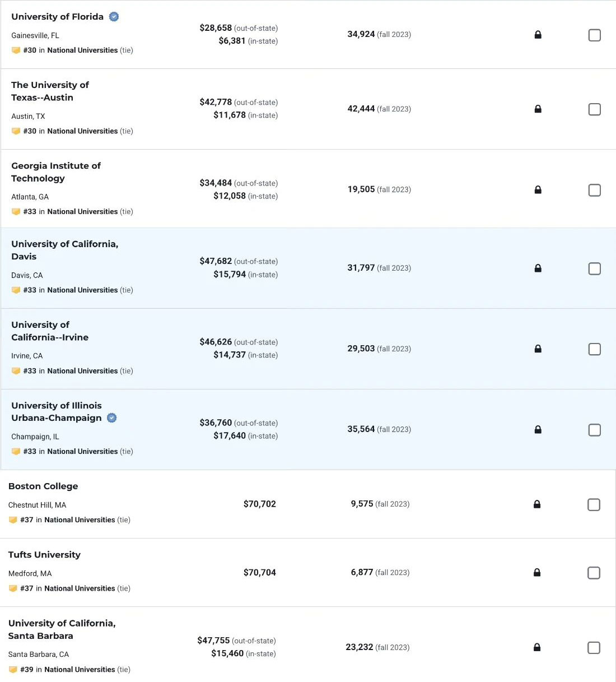Click lock icon in Boston College row
The width and height of the screenshot is (616, 682).
pyautogui.click(x=537, y=504)
